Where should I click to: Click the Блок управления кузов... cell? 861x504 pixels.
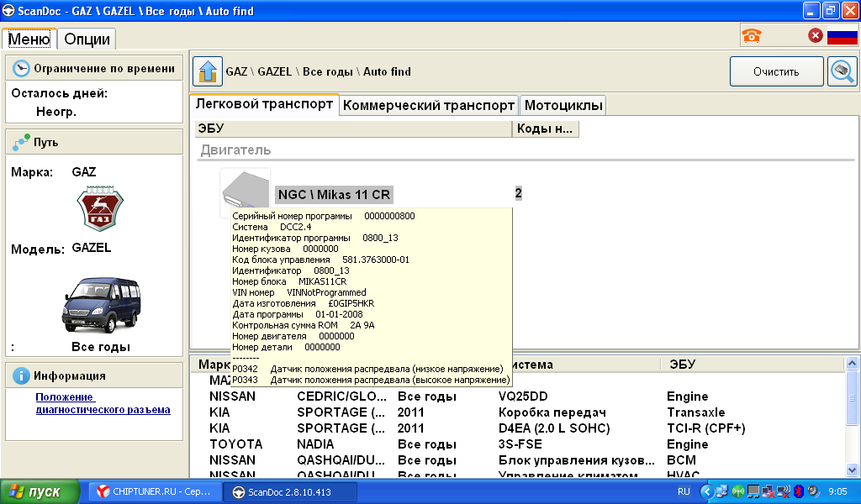coord(577,460)
